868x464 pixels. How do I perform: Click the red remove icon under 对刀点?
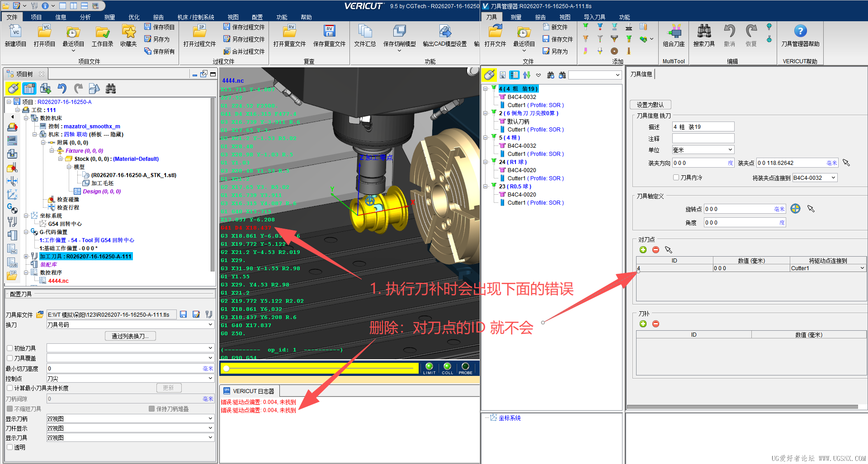[656, 250]
